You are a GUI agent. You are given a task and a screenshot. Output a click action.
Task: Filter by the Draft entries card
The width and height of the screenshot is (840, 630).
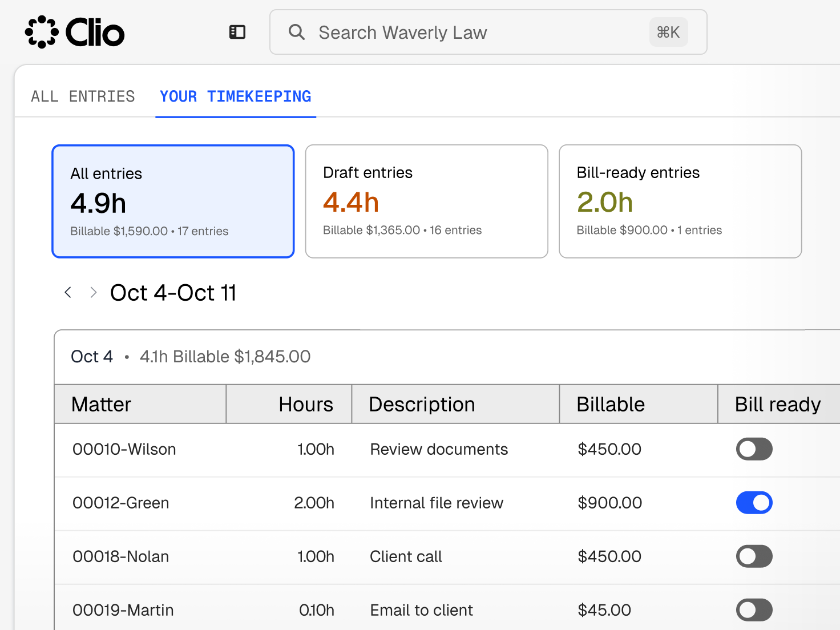pos(427,201)
